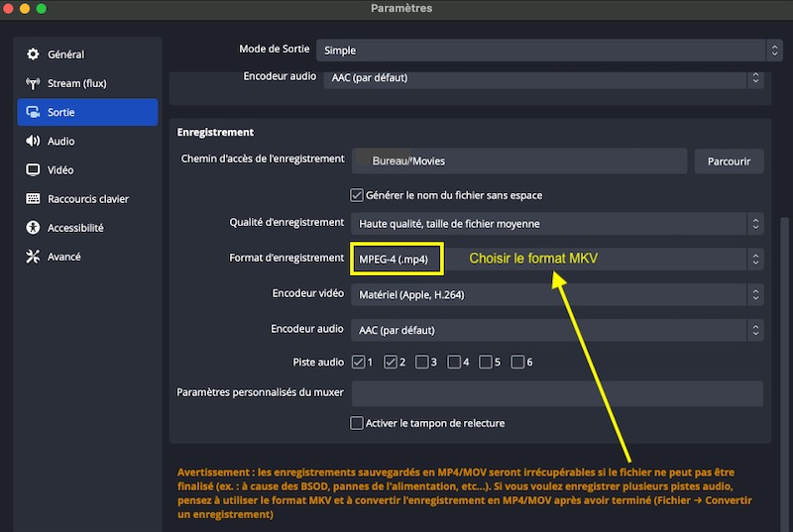Enable 'Activer le tampon de relecture' checkbox
793x532 pixels.
point(357,423)
